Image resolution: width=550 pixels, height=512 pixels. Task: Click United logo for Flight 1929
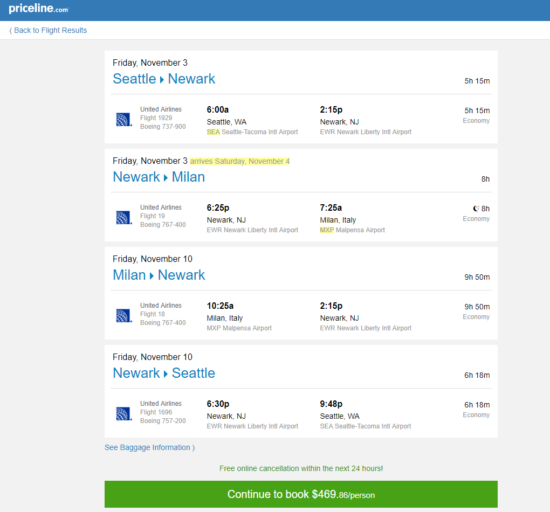click(124, 119)
